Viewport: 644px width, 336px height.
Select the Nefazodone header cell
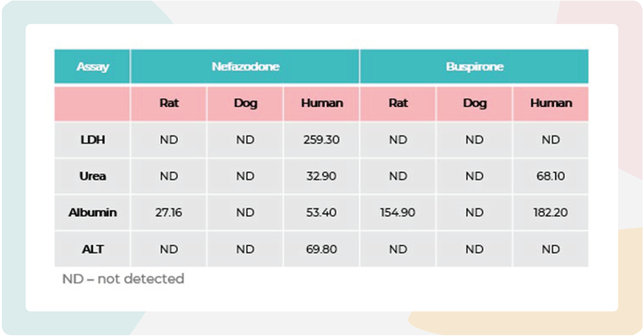click(x=245, y=67)
